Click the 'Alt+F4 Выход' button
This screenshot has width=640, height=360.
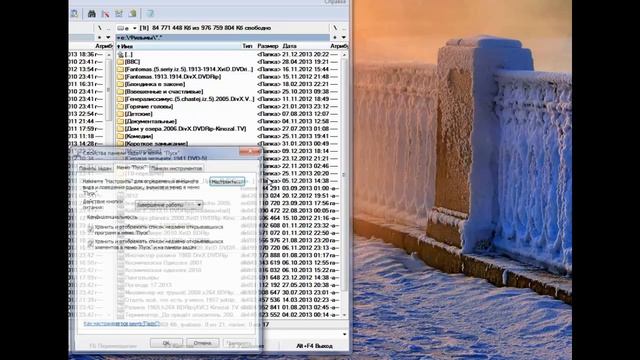[314, 346]
